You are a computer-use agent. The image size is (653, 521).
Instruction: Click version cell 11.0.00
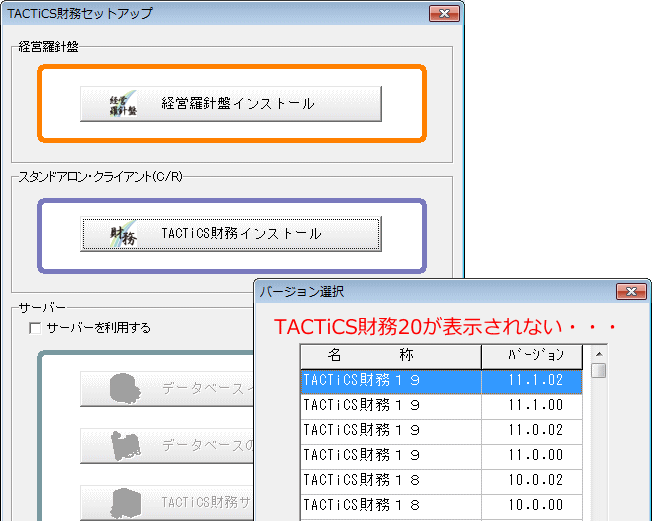[532, 456]
